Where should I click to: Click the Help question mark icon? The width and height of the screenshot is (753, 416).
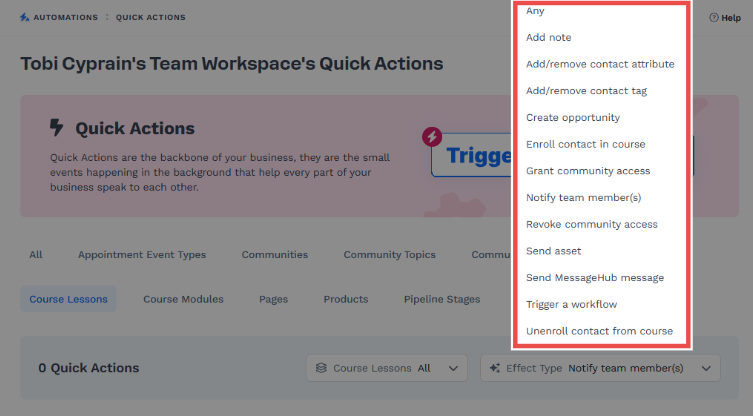714,18
